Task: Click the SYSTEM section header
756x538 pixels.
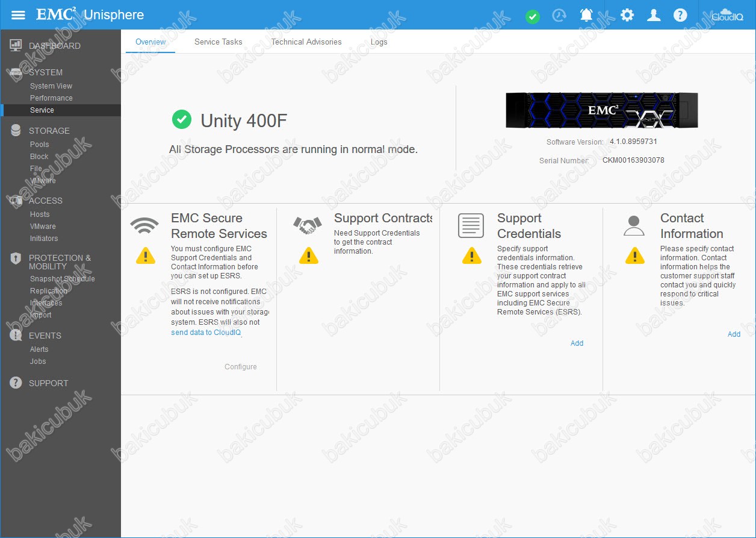Action: coord(46,72)
